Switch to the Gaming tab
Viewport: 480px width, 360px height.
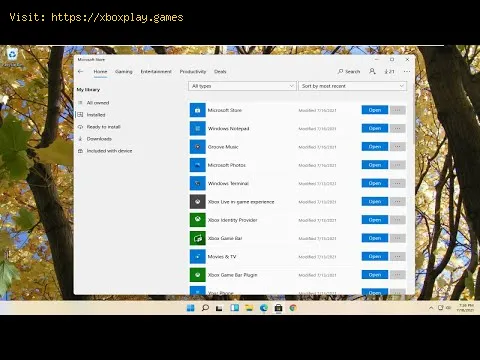click(124, 72)
